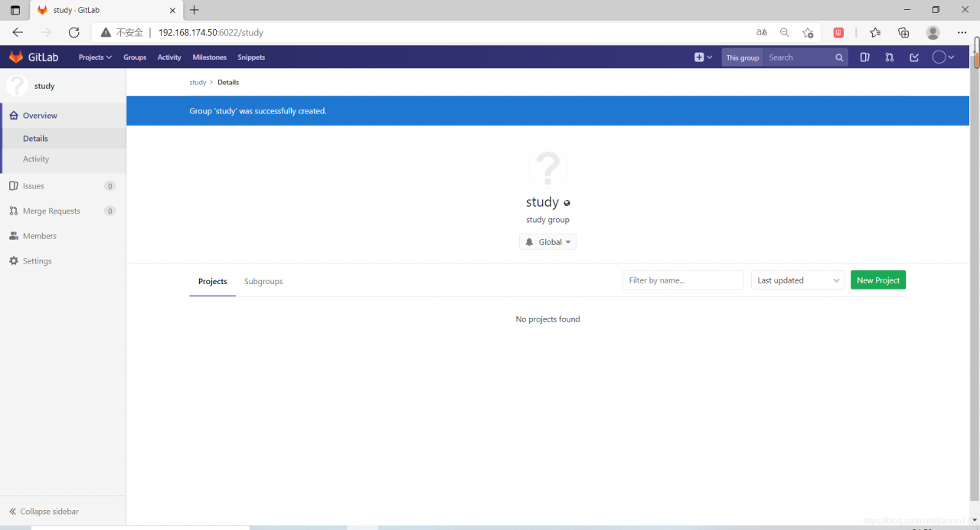Focus the 'Filter by name...' field

(x=683, y=280)
